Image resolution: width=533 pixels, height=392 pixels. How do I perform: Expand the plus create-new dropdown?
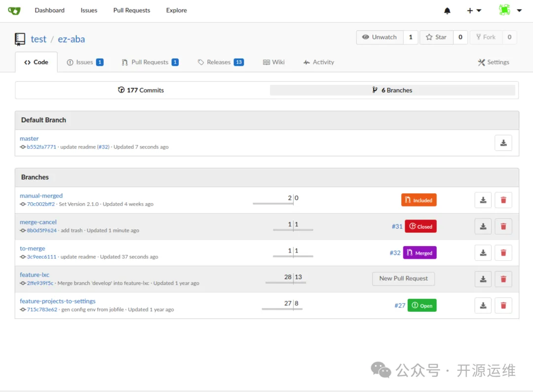[474, 11]
